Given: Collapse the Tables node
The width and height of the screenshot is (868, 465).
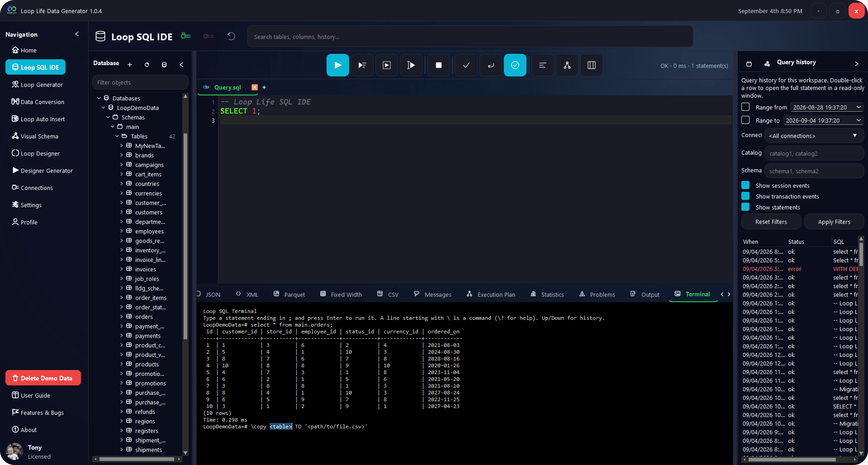Looking at the screenshot, I should click(x=117, y=136).
